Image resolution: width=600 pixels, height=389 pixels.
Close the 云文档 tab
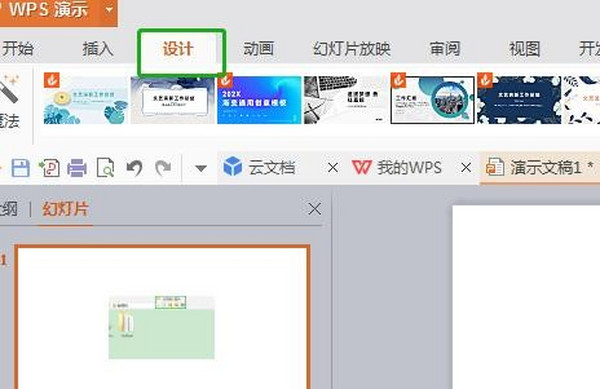point(333,168)
